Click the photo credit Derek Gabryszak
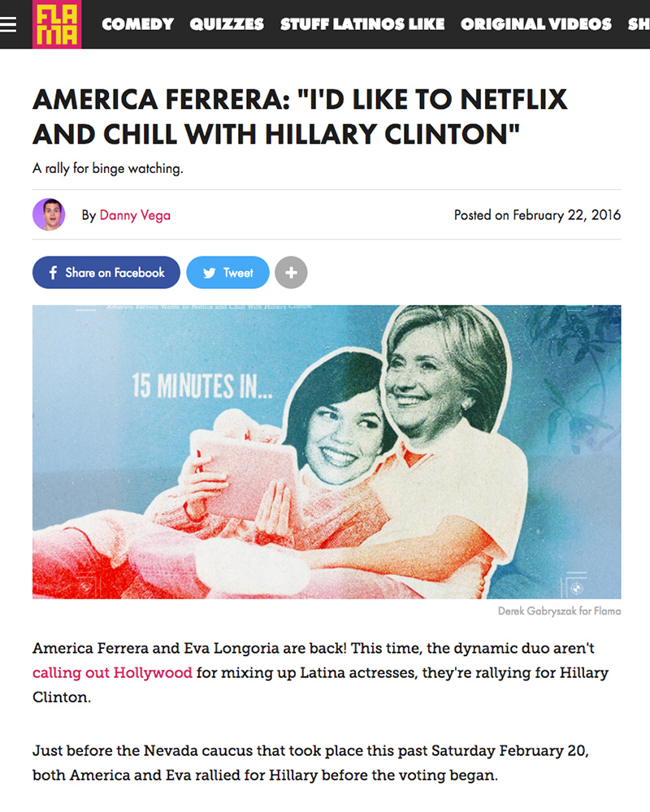 [x=559, y=611]
